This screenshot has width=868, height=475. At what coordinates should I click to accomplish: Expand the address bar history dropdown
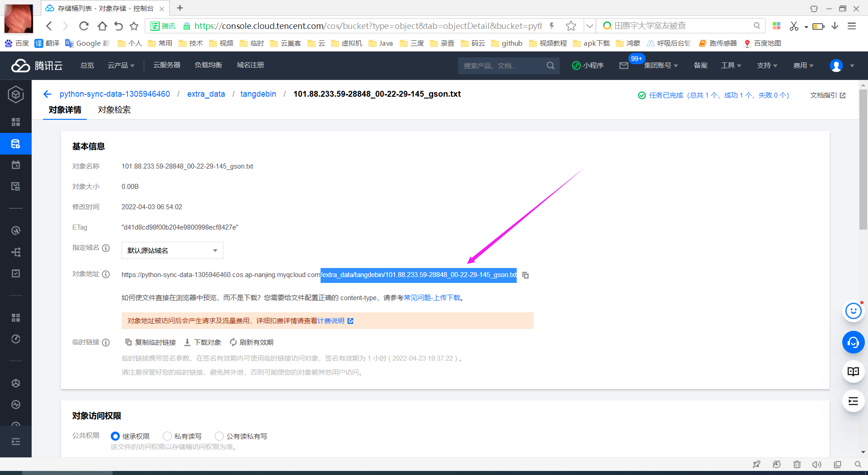[x=590, y=26]
